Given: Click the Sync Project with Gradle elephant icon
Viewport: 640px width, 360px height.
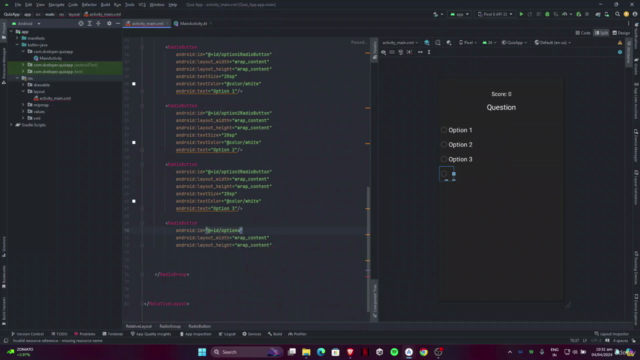Looking at the screenshot, I should [598, 14].
